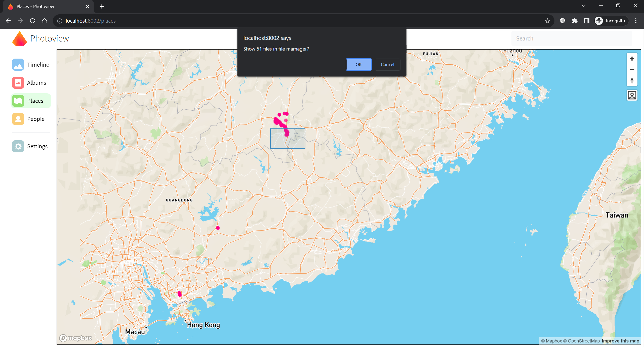Open browser Extensions puzzle icon
Screen dimensions: 644x347
(x=575, y=21)
